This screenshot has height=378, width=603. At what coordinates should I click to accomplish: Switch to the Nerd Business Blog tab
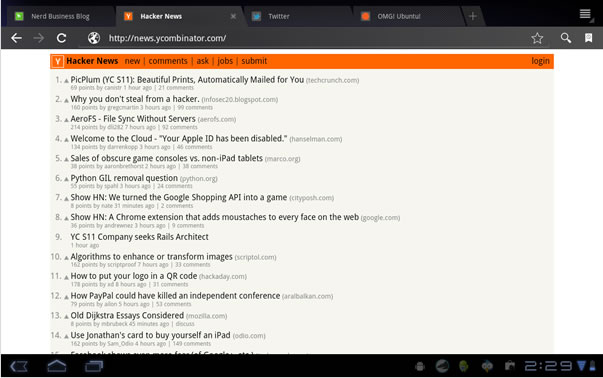[60, 16]
